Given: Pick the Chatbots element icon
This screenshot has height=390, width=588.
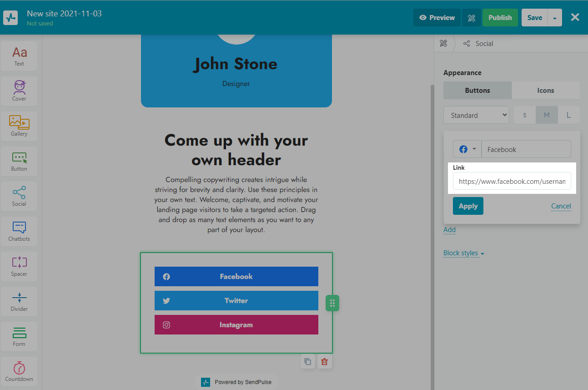Looking at the screenshot, I should pyautogui.click(x=19, y=231).
